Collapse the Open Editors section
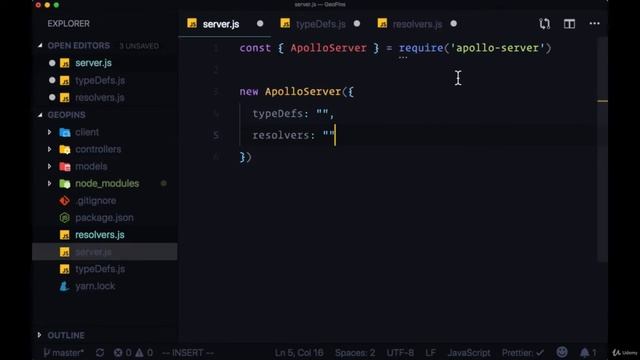Viewport: 640px width, 360px height. pyautogui.click(x=40, y=46)
